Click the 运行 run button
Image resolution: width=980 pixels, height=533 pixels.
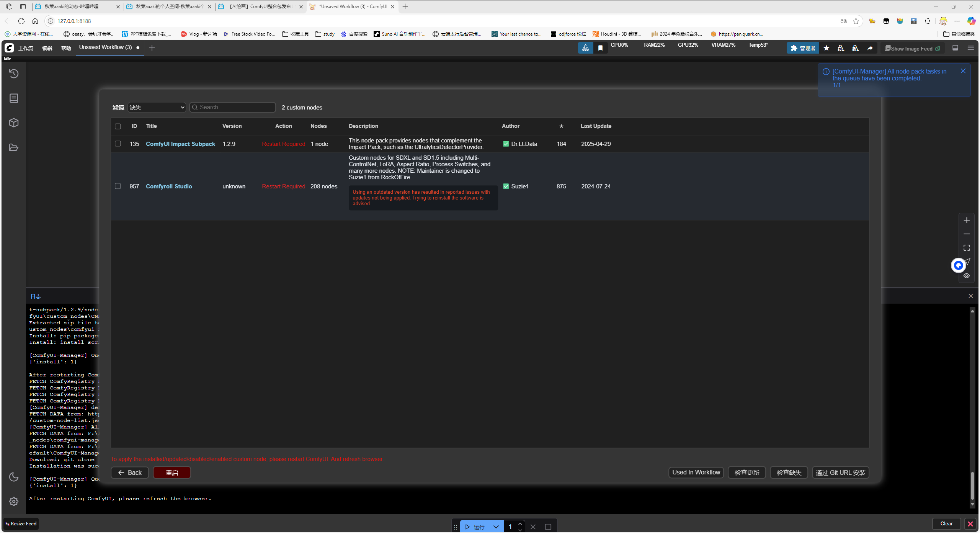475,527
